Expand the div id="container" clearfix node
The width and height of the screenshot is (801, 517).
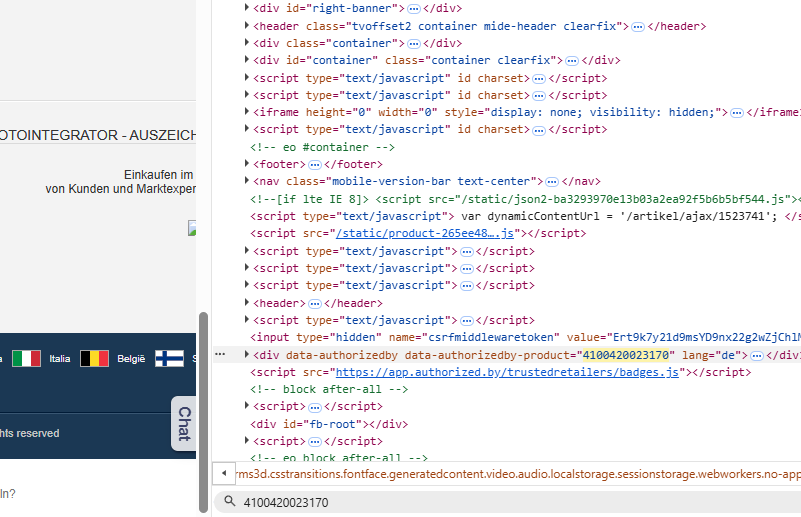pos(247,60)
